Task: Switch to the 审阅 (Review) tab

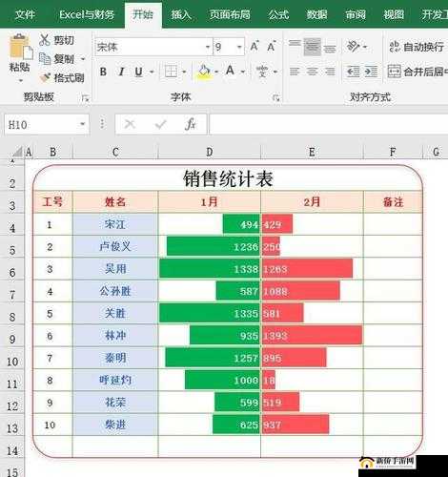Action: coord(356,14)
